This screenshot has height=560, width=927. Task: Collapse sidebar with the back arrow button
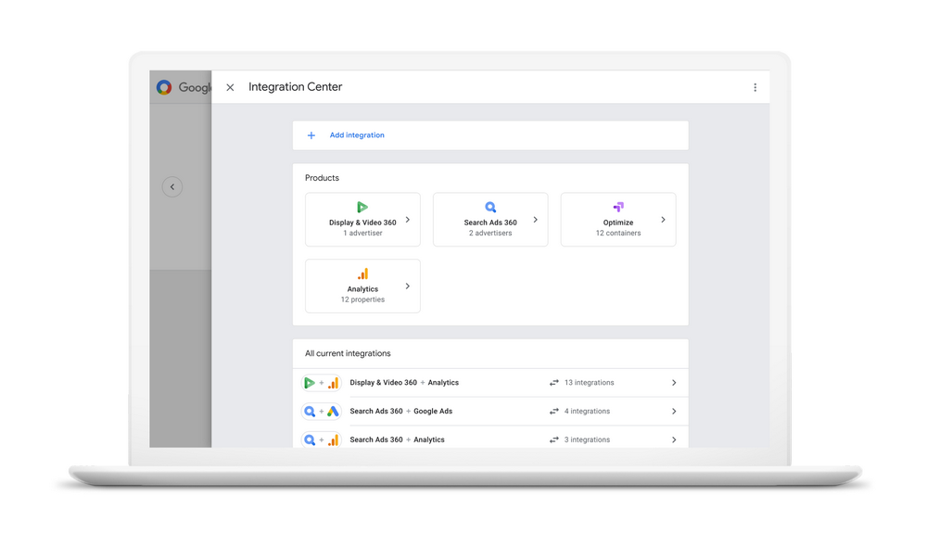click(x=172, y=187)
